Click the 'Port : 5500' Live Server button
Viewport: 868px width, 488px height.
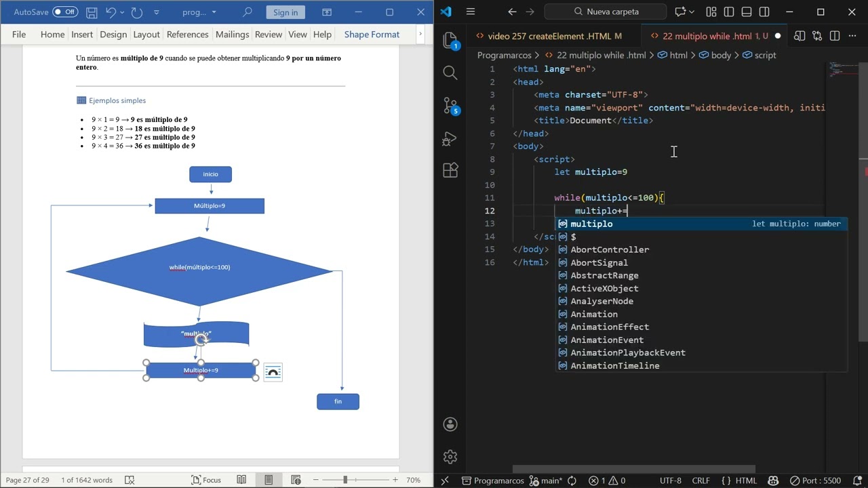[816, 481]
